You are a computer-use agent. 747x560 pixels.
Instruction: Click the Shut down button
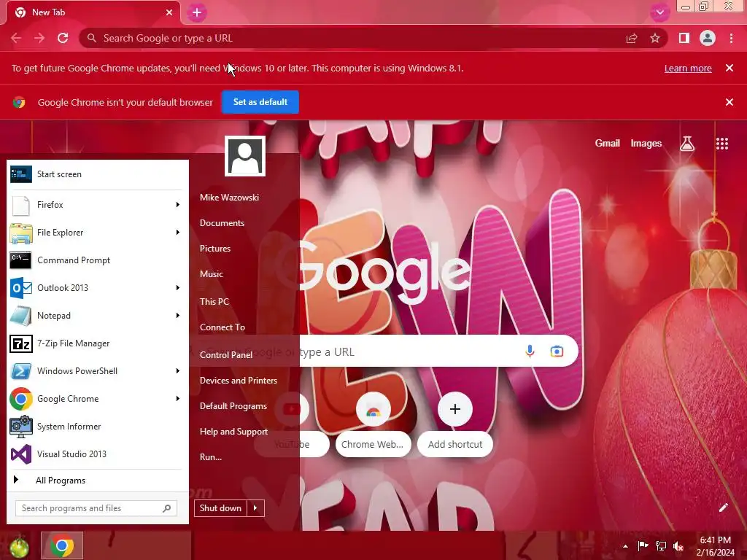tap(220, 508)
